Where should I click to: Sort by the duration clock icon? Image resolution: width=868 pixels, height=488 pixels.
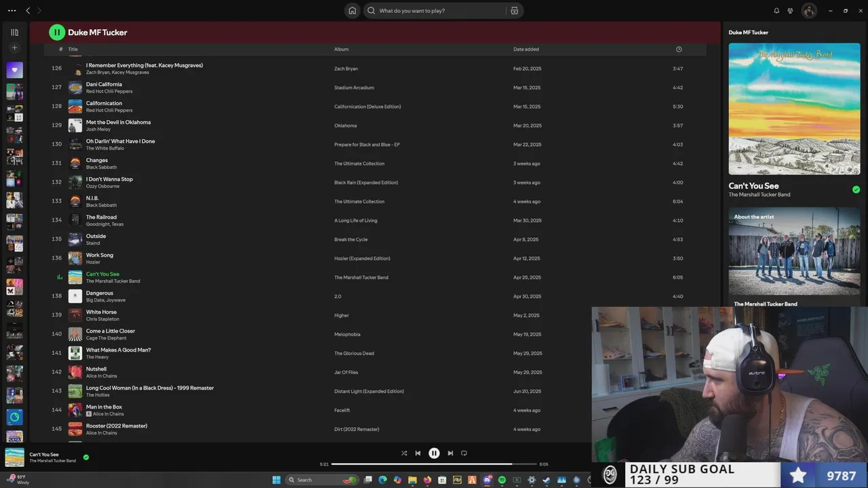pyautogui.click(x=679, y=49)
